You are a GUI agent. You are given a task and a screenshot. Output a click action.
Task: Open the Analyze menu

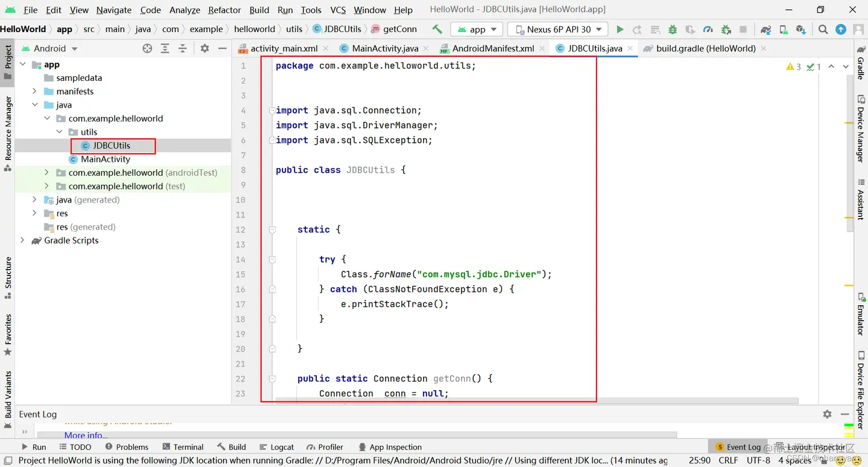[185, 10]
